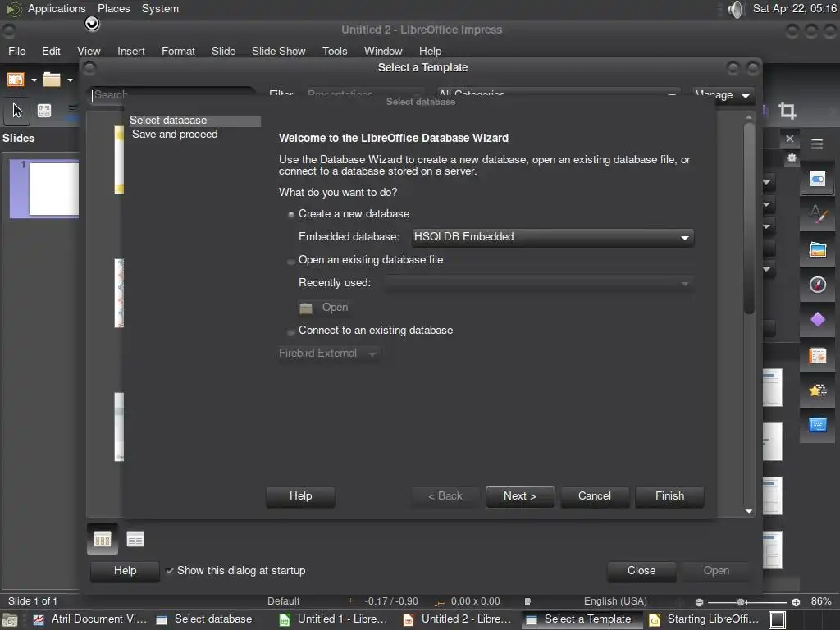Click the folder icon beside Open in wizard
The width and height of the screenshot is (840, 630).
306,308
